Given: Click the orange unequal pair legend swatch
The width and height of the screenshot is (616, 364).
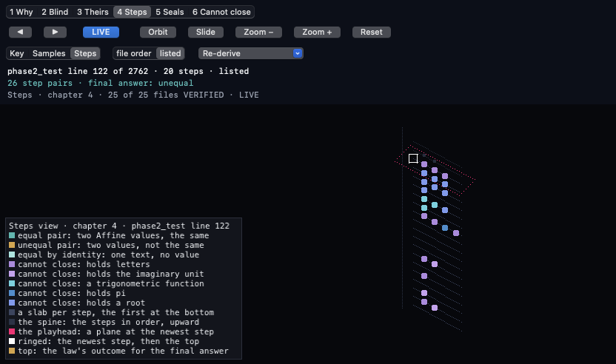Looking at the screenshot, I should click(12, 245).
